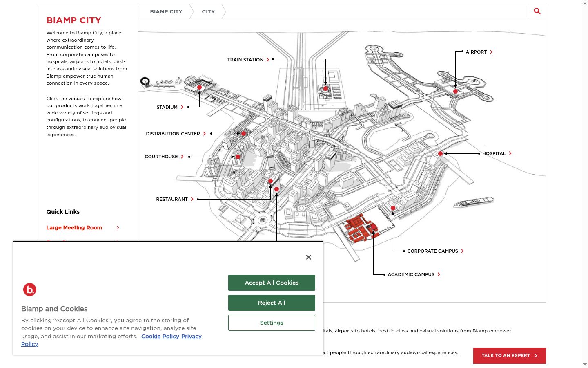Select the Corporate Campus red map marker
Image resolution: width=588 pixels, height=368 pixels.
coord(393,208)
